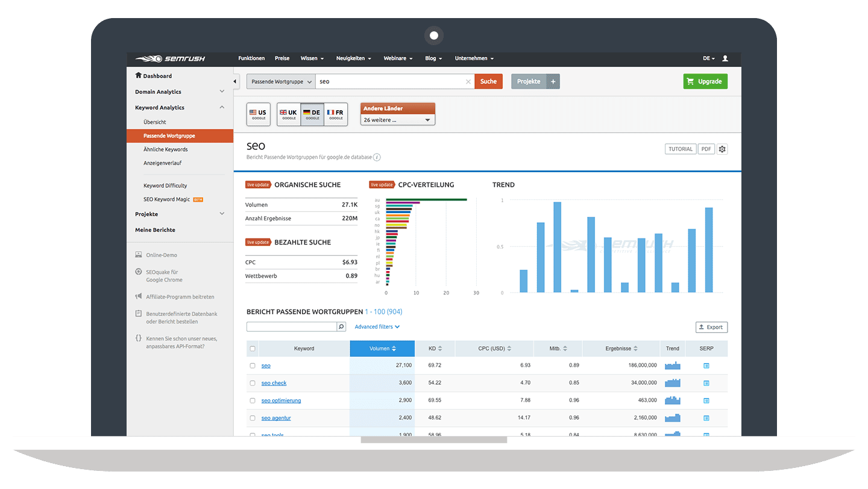Image resolution: width=868 pixels, height=489 pixels.
Task: Click trend chart for seo agentur row
Action: pyautogui.click(x=672, y=418)
